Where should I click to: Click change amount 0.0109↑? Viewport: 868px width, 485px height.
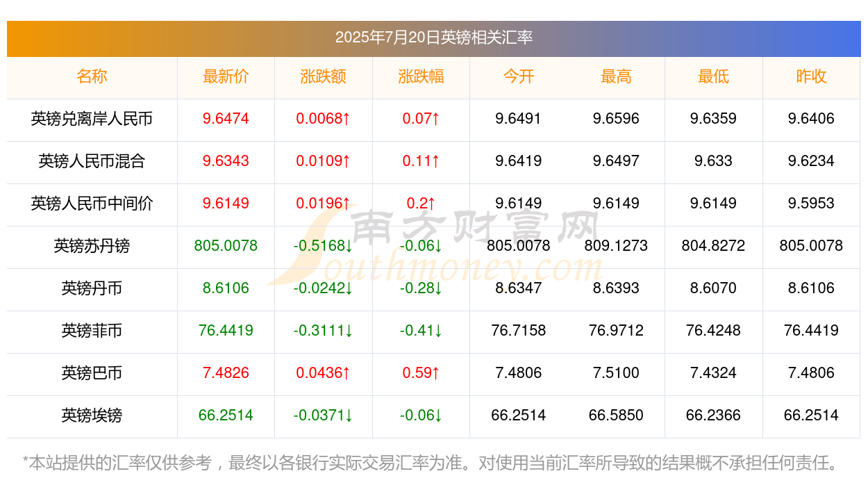coord(324,161)
